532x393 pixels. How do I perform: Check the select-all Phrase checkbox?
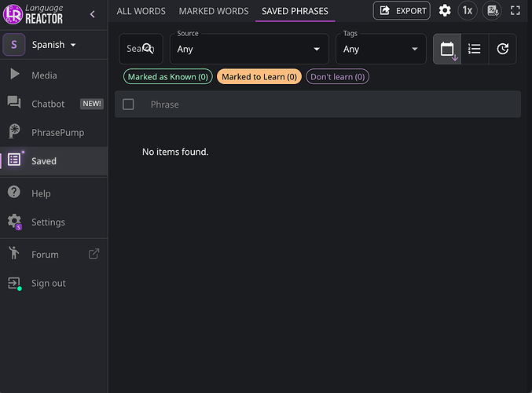128,105
